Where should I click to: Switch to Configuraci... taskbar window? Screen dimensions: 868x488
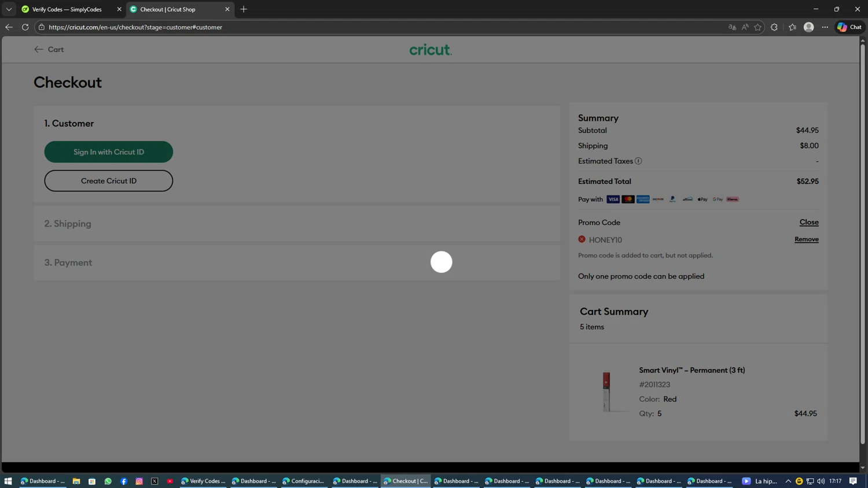click(x=304, y=481)
